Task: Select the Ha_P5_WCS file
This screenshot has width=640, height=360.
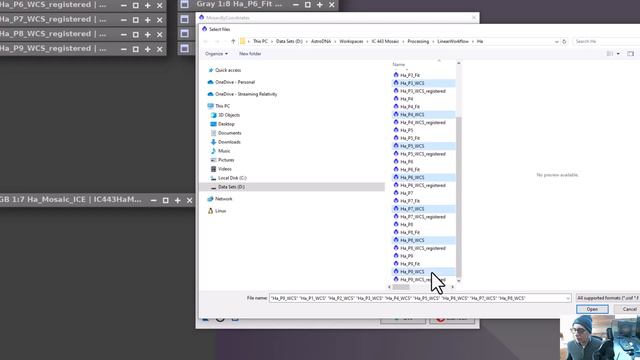Action: point(424,146)
